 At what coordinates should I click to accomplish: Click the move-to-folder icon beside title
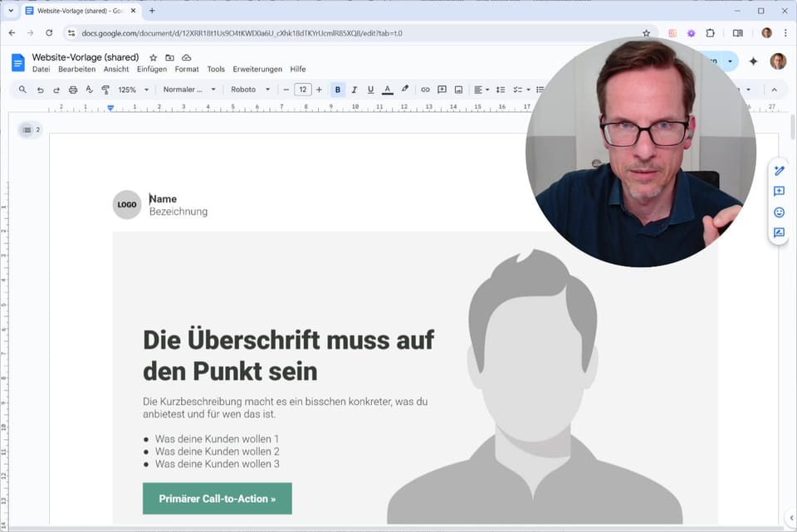[x=169, y=57]
